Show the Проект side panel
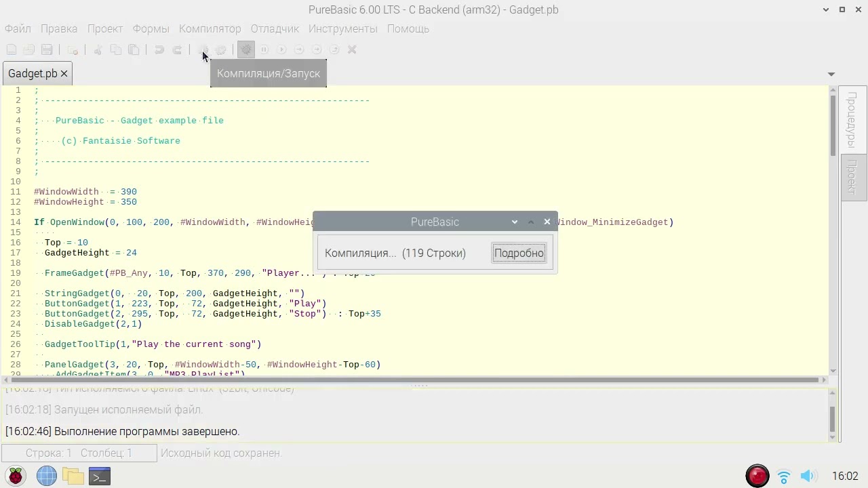Viewport: 868px width, 488px height. (853, 178)
